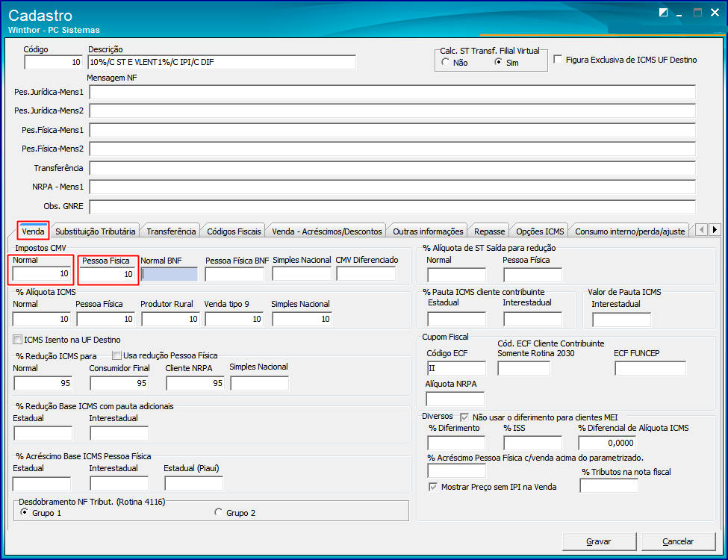
Task: Click Pes.Jurídica-Mens2 message field
Action: point(393,111)
